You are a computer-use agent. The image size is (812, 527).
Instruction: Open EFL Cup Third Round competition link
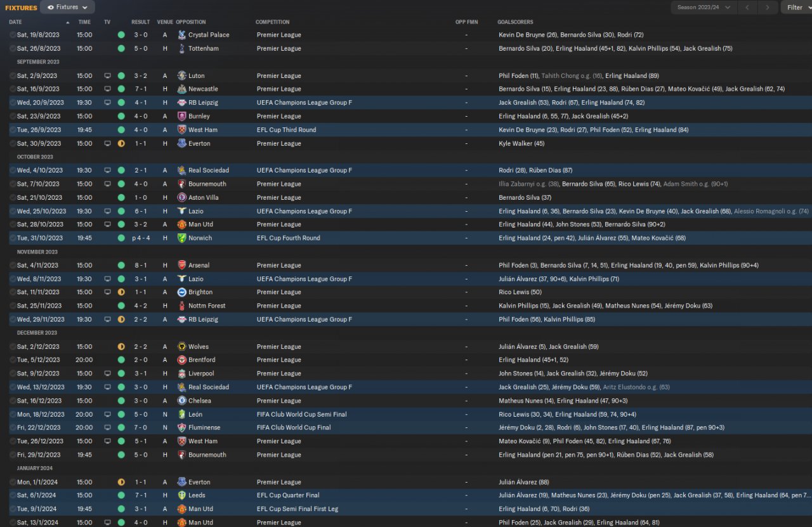pos(287,130)
